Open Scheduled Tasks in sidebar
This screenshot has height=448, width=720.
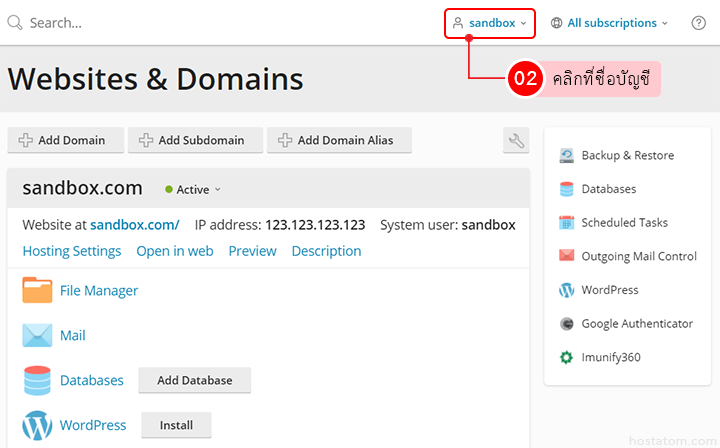(624, 222)
